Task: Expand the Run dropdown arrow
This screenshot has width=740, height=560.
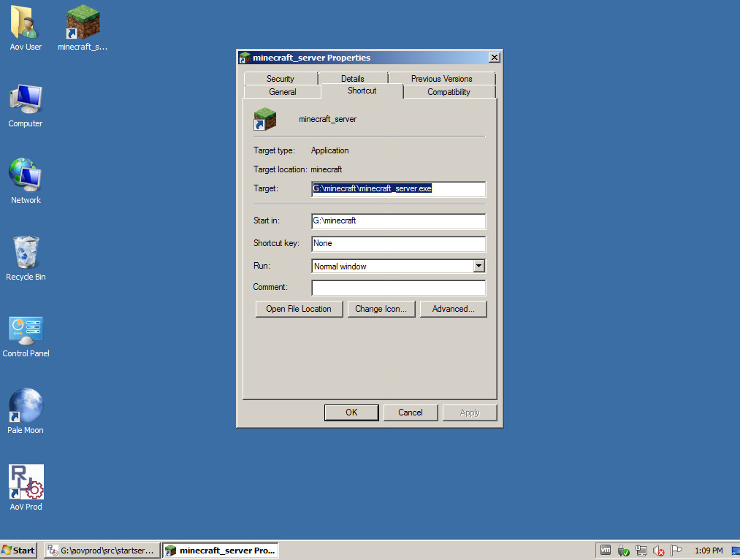Action: [x=478, y=266]
